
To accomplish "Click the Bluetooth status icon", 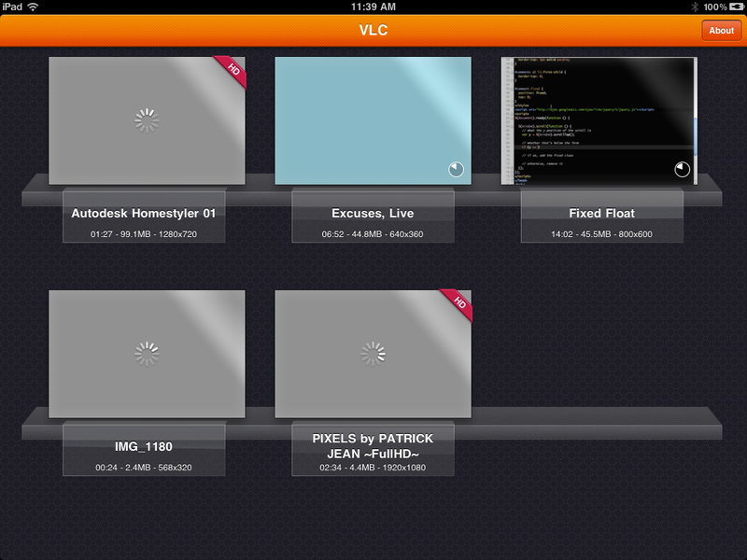I will (x=695, y=7).
